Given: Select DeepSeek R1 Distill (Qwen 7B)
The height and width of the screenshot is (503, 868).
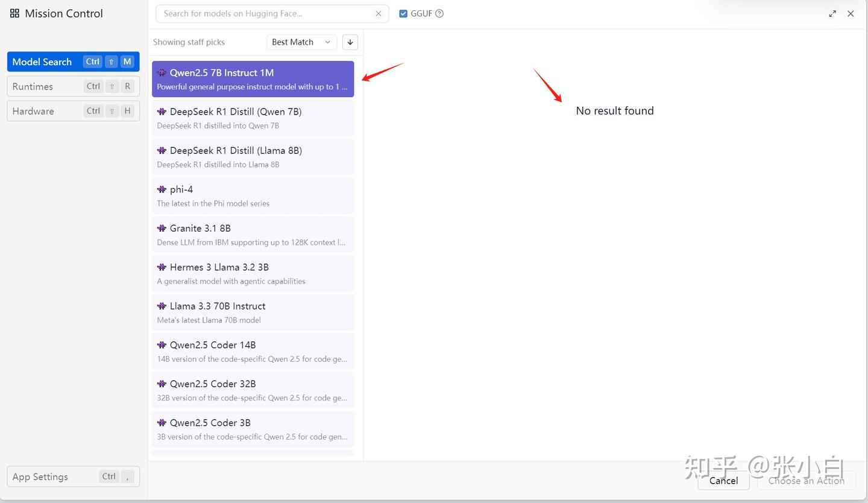Looking at the screenshot, I should click(253, 118).
